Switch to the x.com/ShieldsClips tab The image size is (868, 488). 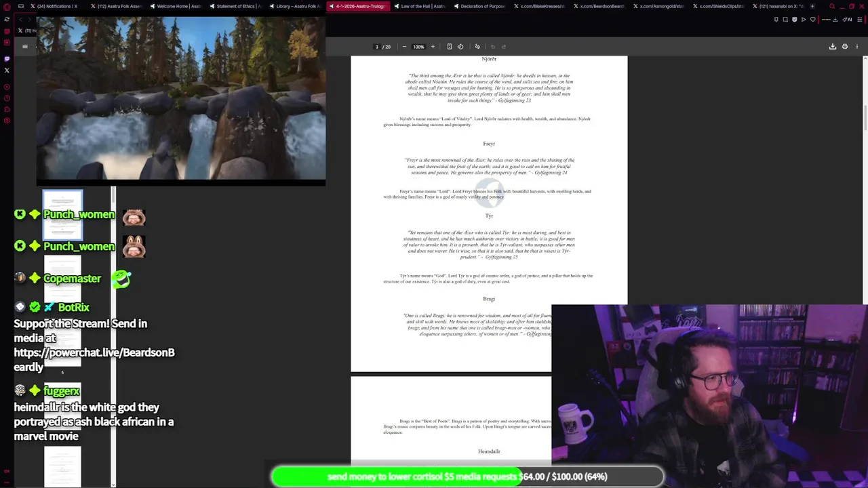click(717, 6)
